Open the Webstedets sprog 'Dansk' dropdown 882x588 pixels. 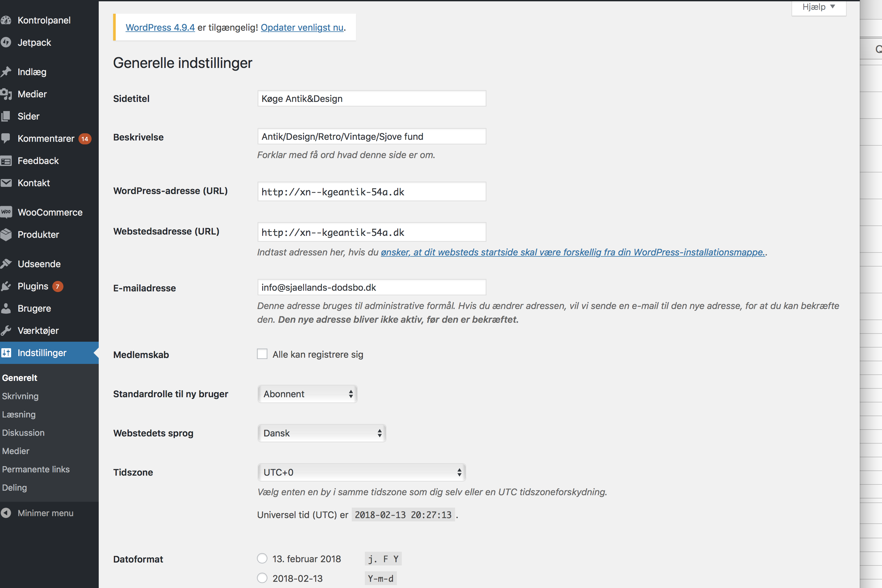pos(321,433)
